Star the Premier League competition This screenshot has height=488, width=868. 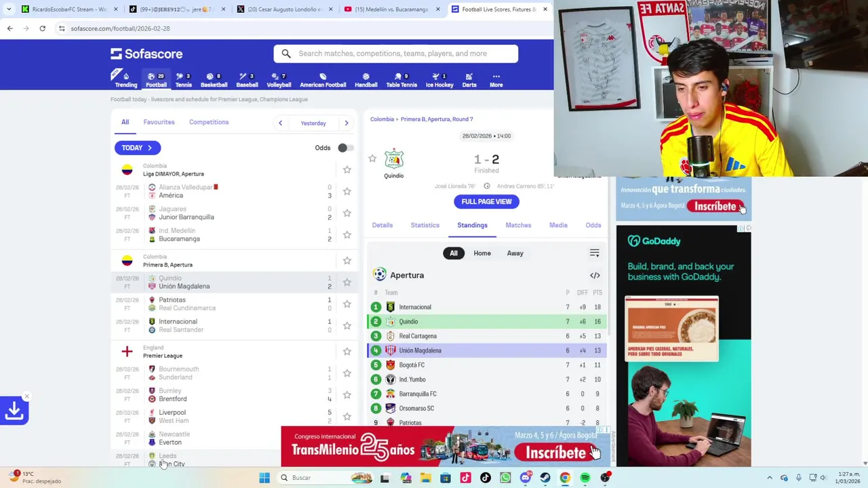[347, 351]
